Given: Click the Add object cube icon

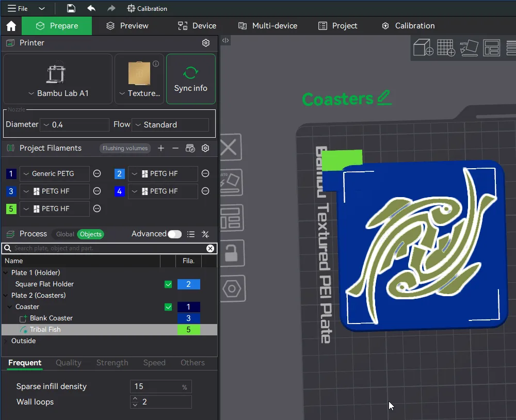Looking at the screenshot, I should (423, 47).
